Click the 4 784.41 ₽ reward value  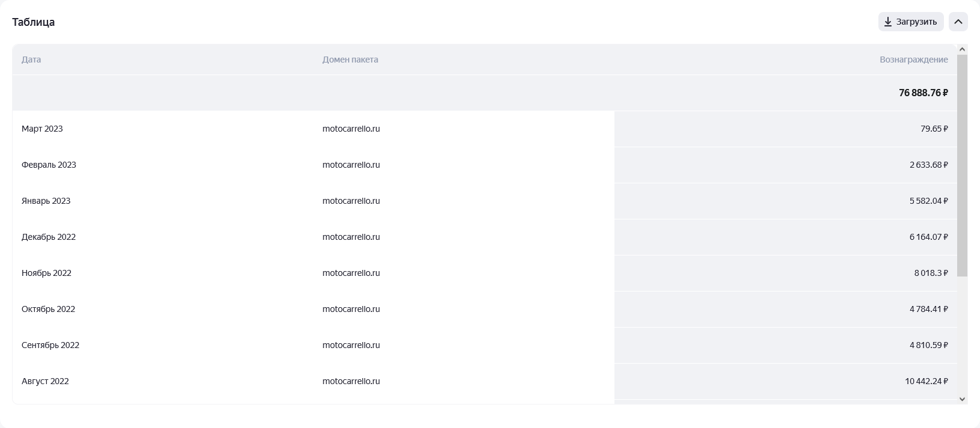929,309
